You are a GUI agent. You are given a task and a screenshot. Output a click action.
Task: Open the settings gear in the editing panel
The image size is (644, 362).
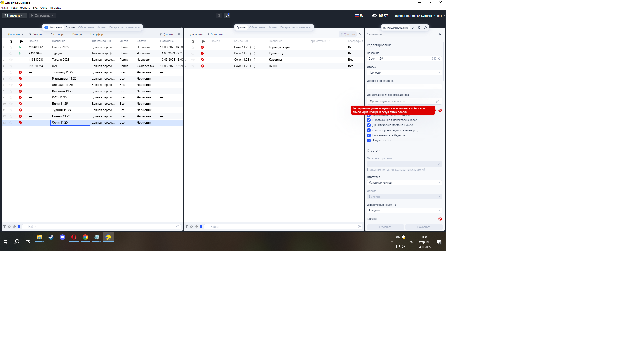pos(419,28)
